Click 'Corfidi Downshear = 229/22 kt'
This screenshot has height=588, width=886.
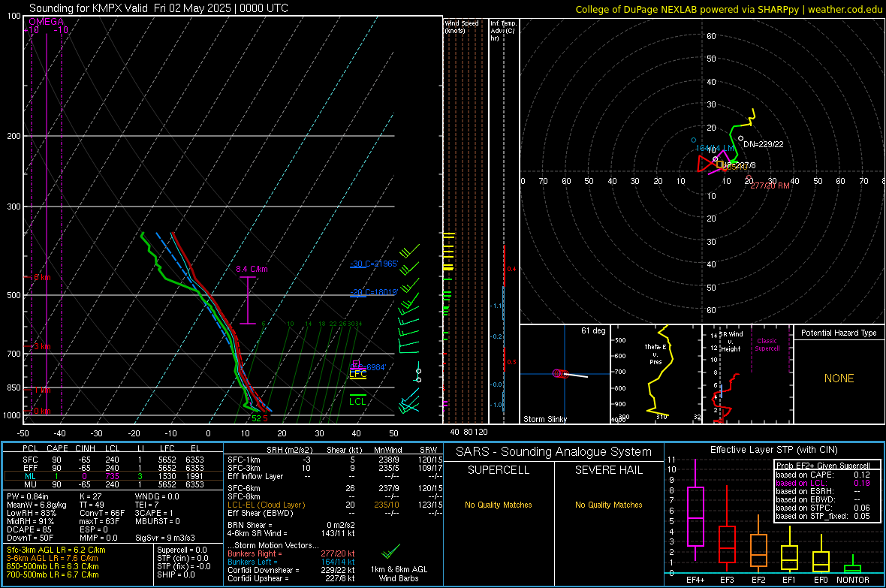click(291, 570)
